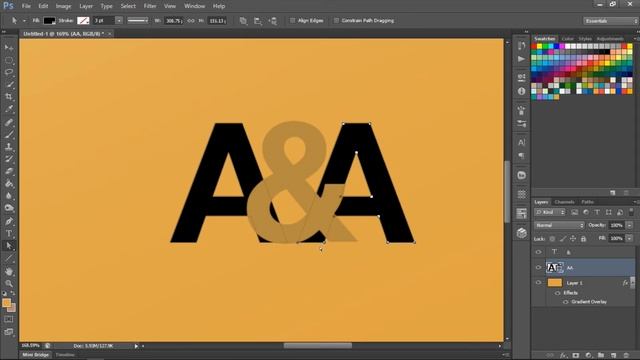Switch to the Paths tab
Viewport: 640px width, 360px height.
587,202
